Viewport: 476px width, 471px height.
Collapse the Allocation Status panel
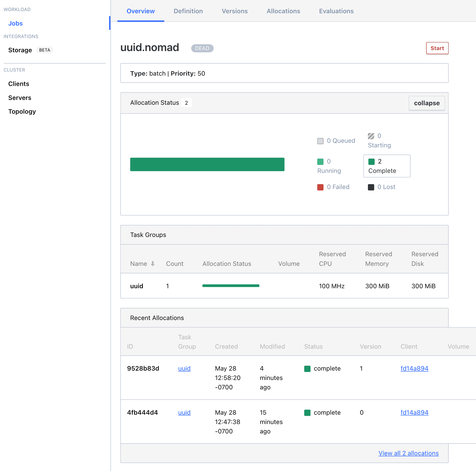click(x=426, y=103)
